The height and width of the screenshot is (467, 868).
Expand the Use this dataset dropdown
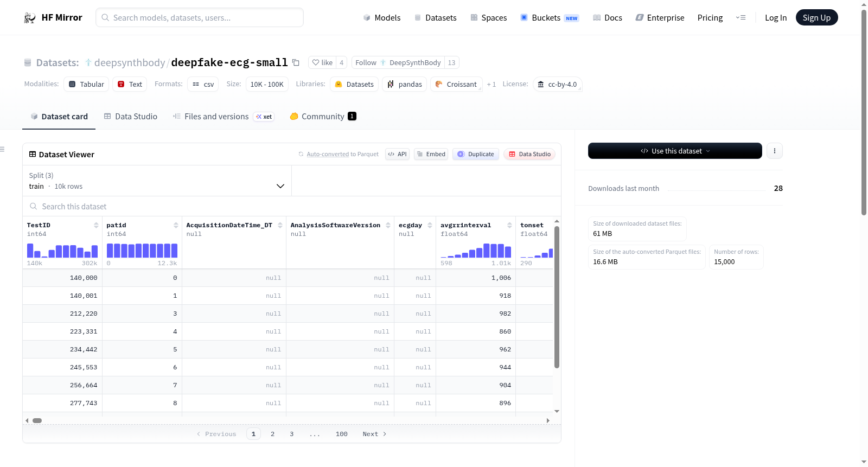(x=675, y=151)
